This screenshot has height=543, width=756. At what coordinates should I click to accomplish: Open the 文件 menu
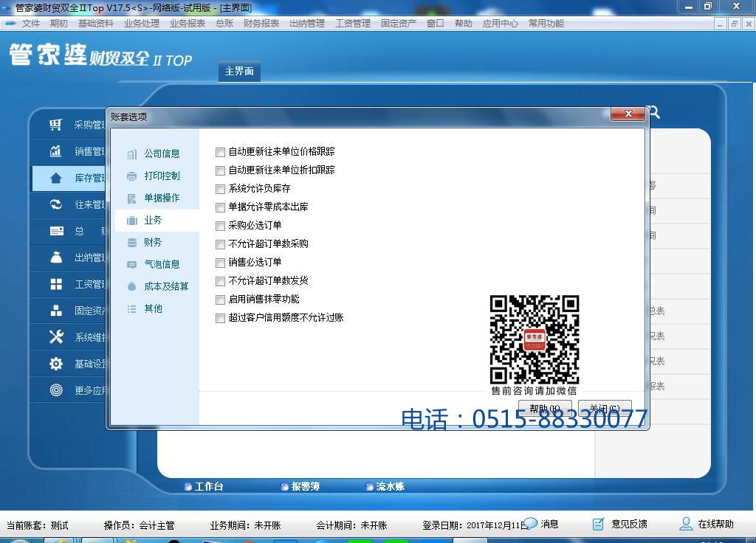tap(31, 23)
